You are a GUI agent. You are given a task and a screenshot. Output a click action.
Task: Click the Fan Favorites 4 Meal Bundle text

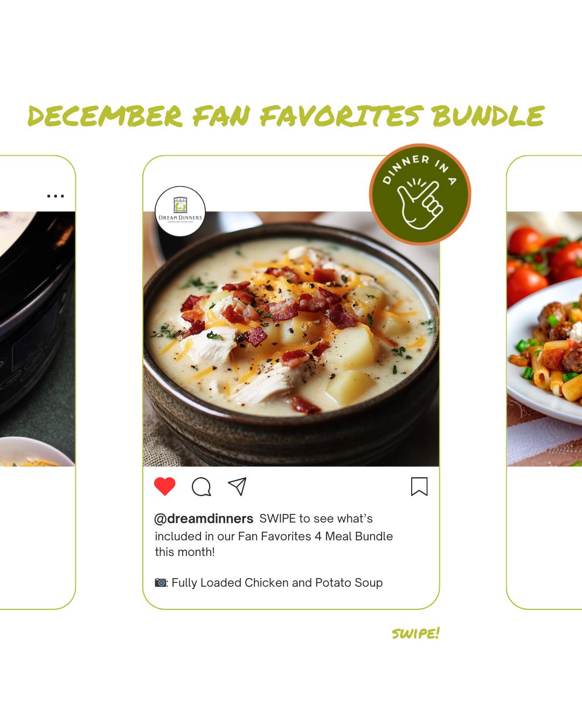tap(315, 536)
